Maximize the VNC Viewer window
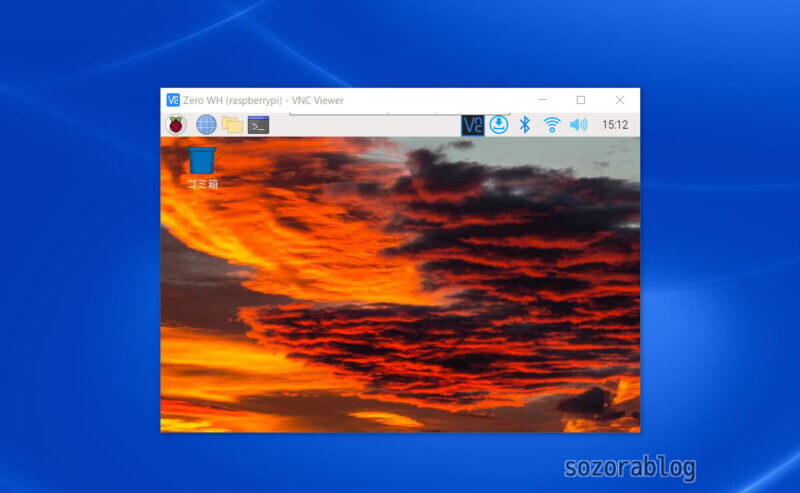Viewport: 800px width, 493px height. (x=581, y=100)
